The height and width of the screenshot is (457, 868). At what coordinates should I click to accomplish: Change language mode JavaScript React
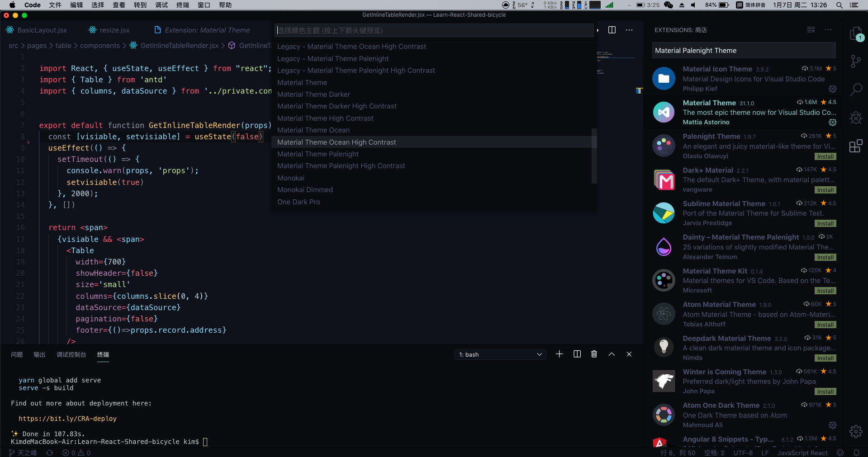pyautogui.click(x=802, y=453)
